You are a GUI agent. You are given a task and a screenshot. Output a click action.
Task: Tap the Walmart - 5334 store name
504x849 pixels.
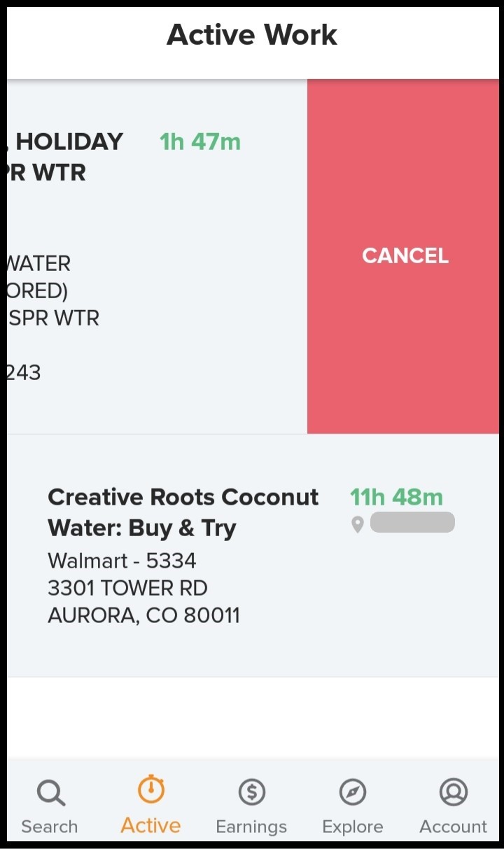pyautogui.click(x=122, y=561)
